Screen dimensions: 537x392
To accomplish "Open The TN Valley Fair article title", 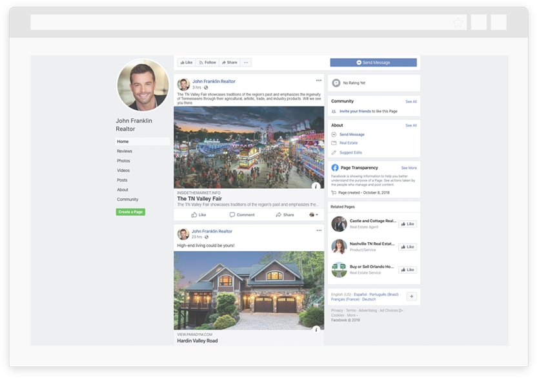I will pyautogui.click(x=199, y=198).
